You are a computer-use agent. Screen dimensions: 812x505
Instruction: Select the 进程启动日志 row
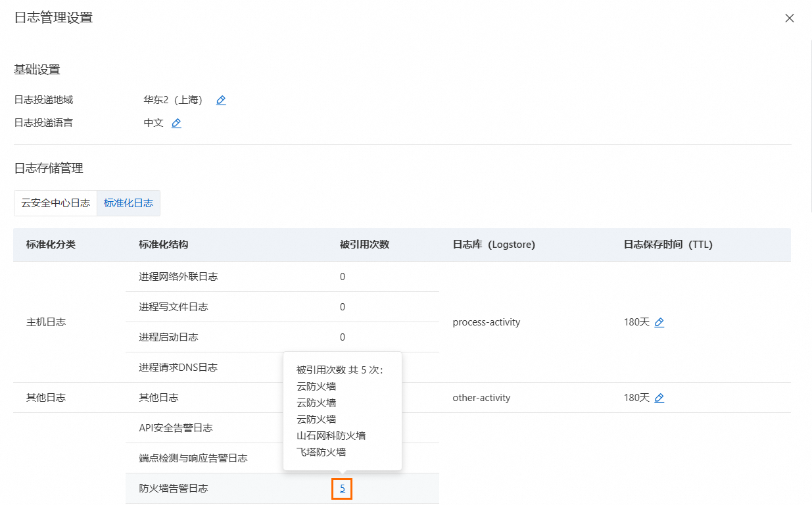tap(282, 337)
